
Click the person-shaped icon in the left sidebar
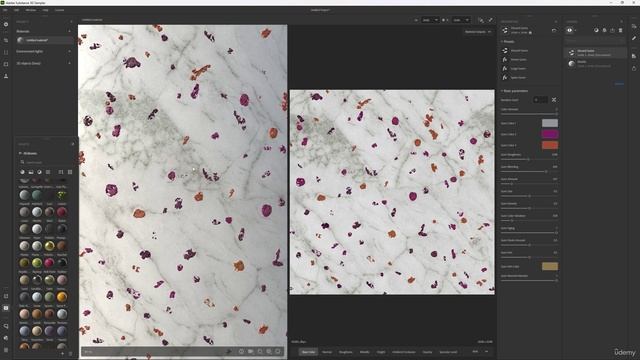point(6,76)
